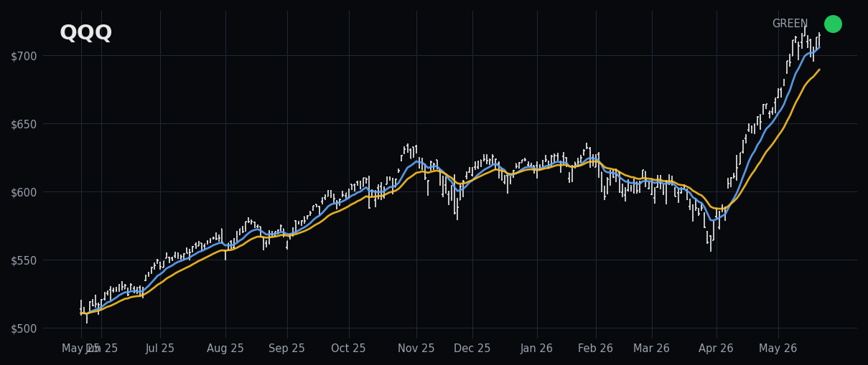Click the Feb 26 date label
The height and width of the screenshot is (365, 868).
pos(596,349)
